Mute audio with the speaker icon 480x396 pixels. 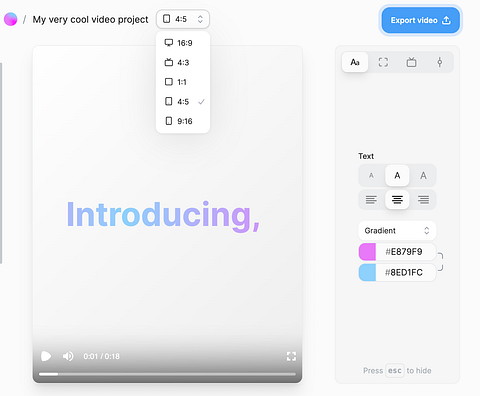pos(68,356)
